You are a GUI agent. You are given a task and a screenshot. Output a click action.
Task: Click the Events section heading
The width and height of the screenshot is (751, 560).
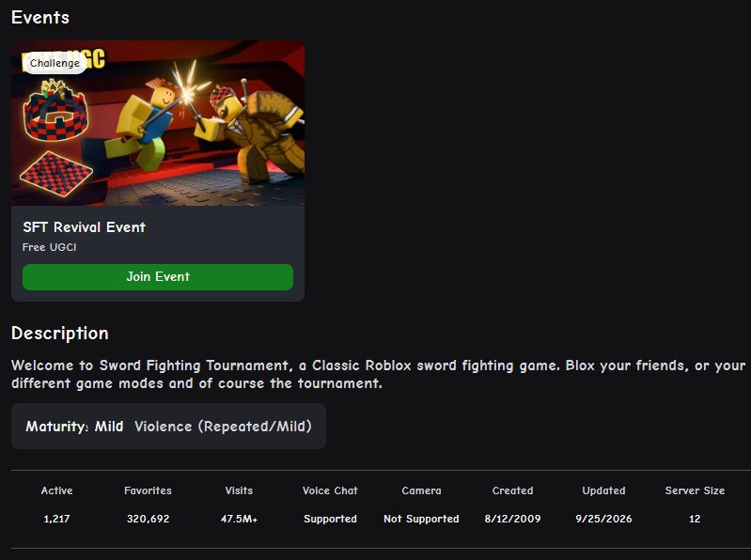coord(40,18)
